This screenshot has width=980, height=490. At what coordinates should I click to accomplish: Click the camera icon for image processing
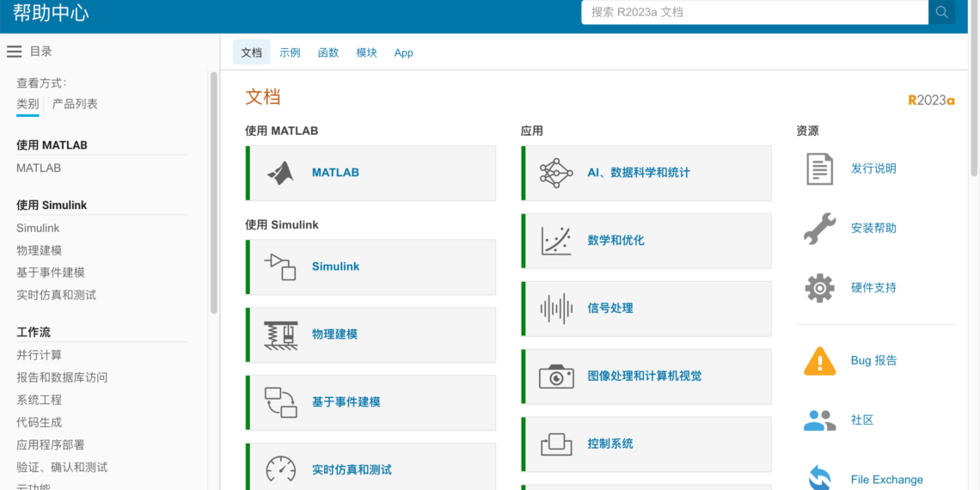point(556,377)
